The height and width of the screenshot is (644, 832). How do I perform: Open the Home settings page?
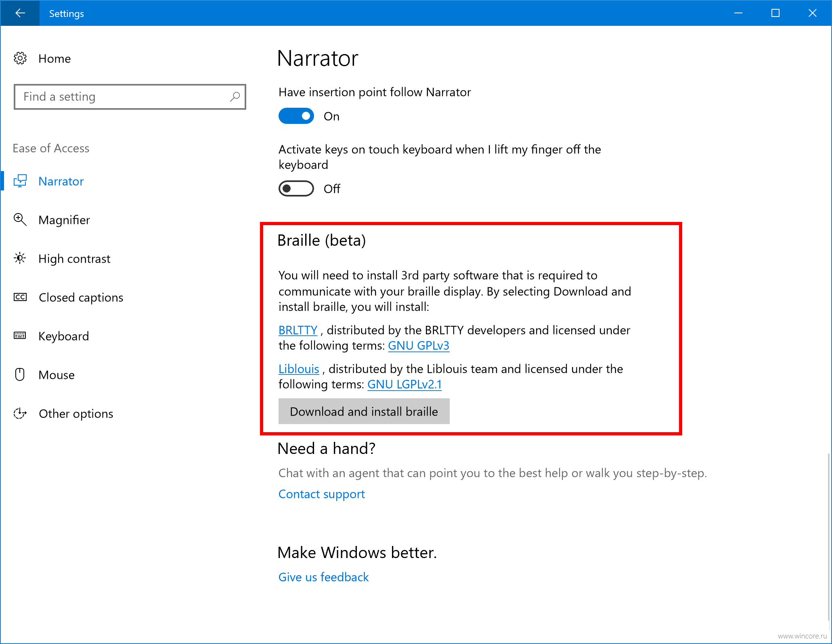tap(54, 59)
